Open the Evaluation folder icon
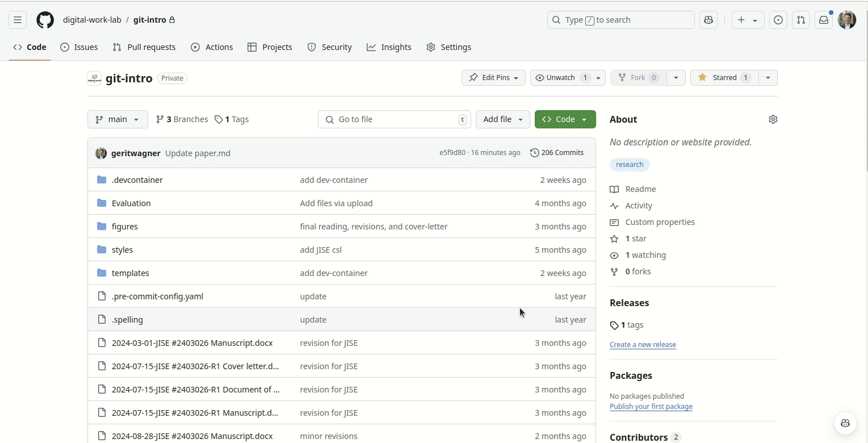This screenshot has height=443, width=868. (102, 203)
